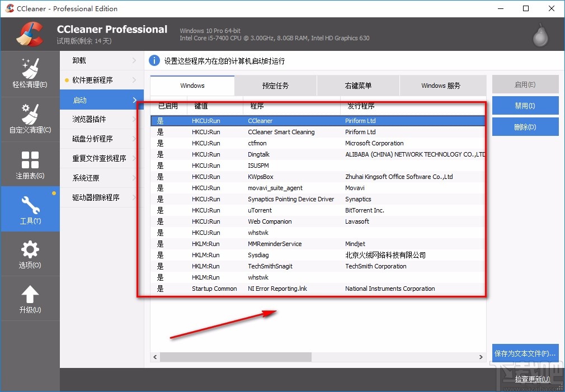Click the 删除 button
This screenshot has height=392, width=565.
pyautogui.click(x=525, y=126)
